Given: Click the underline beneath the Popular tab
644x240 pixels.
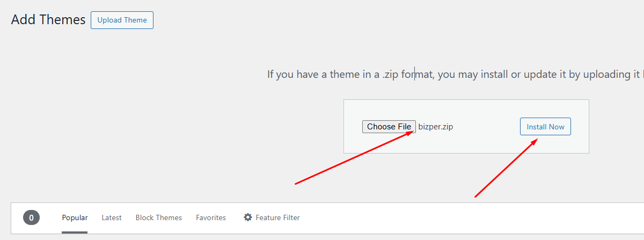Looking at the screenshot, I should (x=75, y=232).
